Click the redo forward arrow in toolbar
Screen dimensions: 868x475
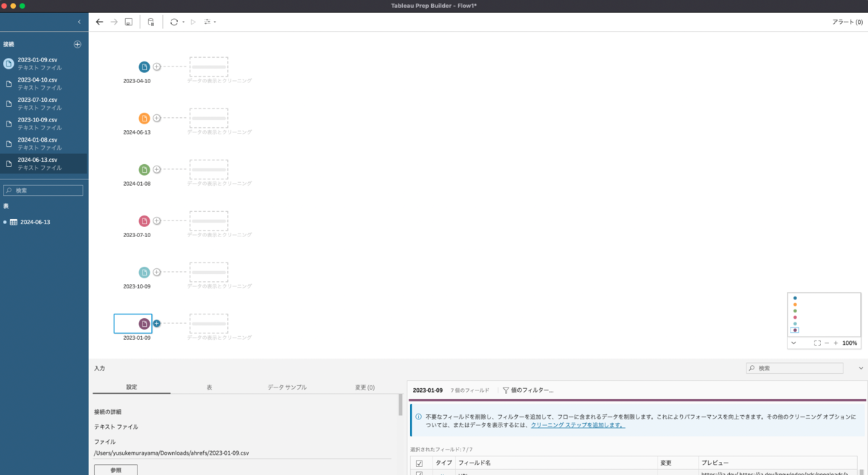[114, 22]
